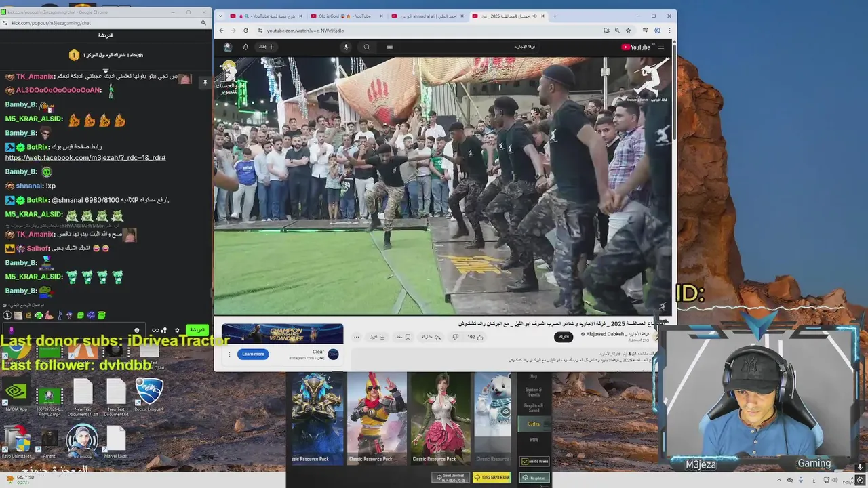The image size is (868, 488).
Task: Subscribe to the Alajawed Dabkeh channel
Action: click(564, 337)
